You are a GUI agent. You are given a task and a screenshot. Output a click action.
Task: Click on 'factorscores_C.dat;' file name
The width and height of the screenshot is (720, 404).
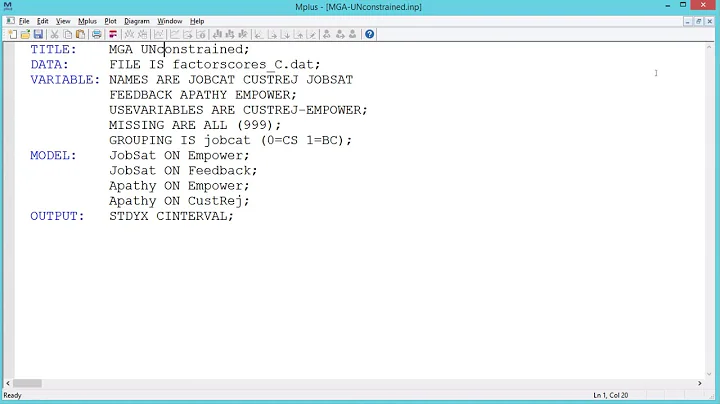pos(247,64)
